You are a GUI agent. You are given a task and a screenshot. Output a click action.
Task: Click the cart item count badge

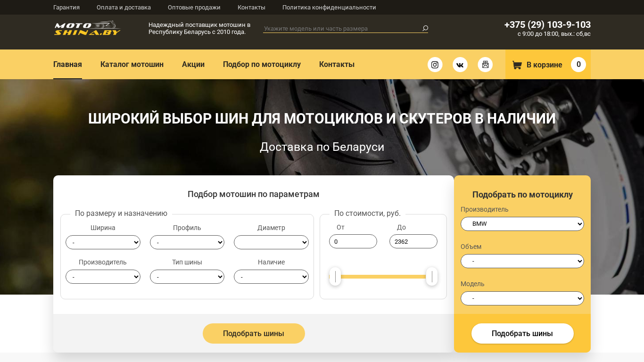578,65
